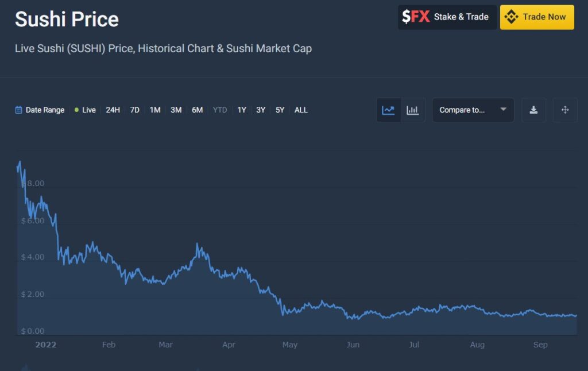Select the YTD range
The image size is (588, 371).
[220, 110]
